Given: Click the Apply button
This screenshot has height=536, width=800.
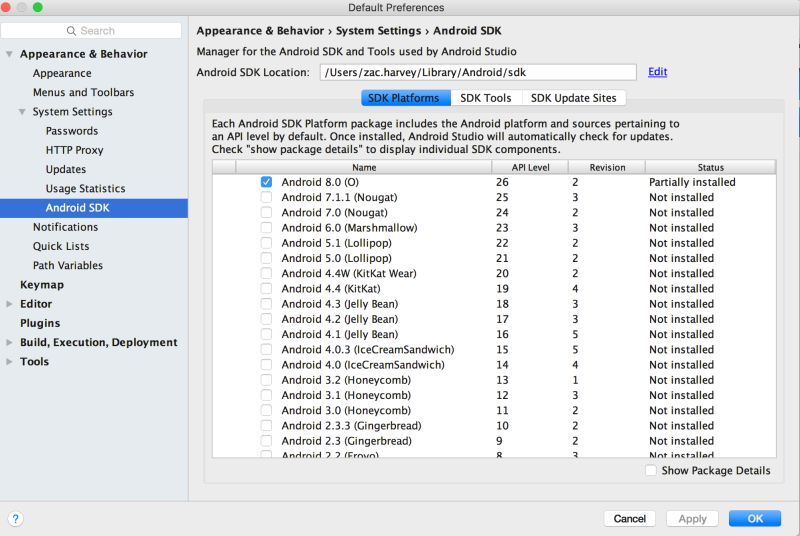Looking at the screenshot, I should coord(692,519).
